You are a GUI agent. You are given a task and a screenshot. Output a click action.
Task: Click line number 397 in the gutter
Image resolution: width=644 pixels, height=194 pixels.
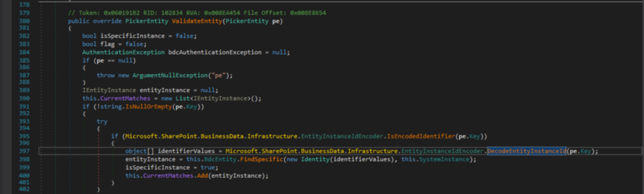[x=24, y=151]
